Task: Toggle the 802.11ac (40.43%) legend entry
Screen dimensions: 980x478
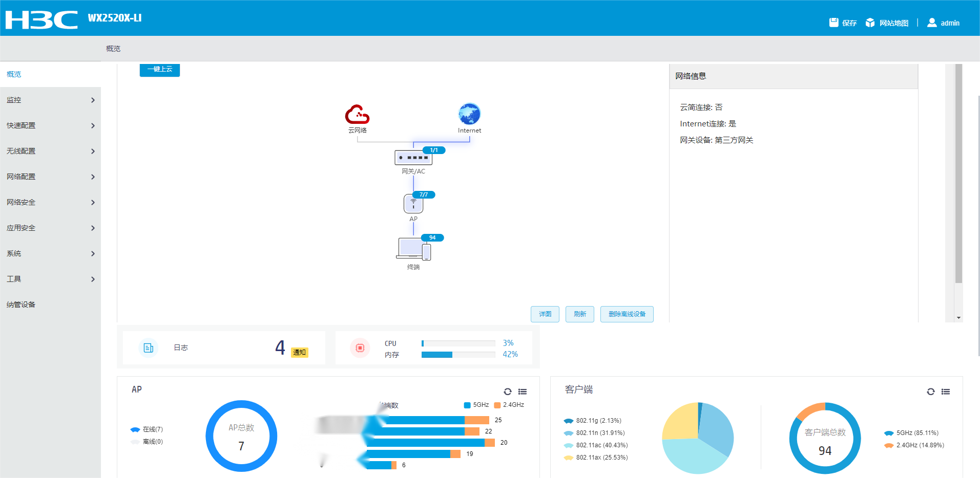Action: click(596, 445)
